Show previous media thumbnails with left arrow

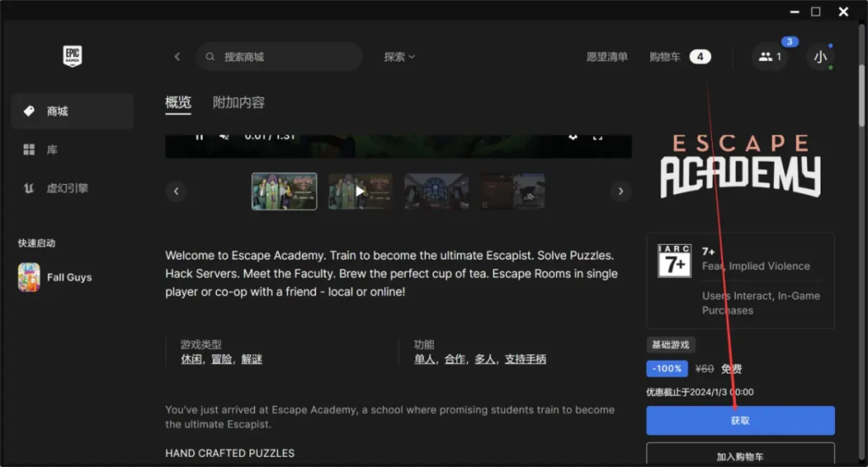click(176, 191)
